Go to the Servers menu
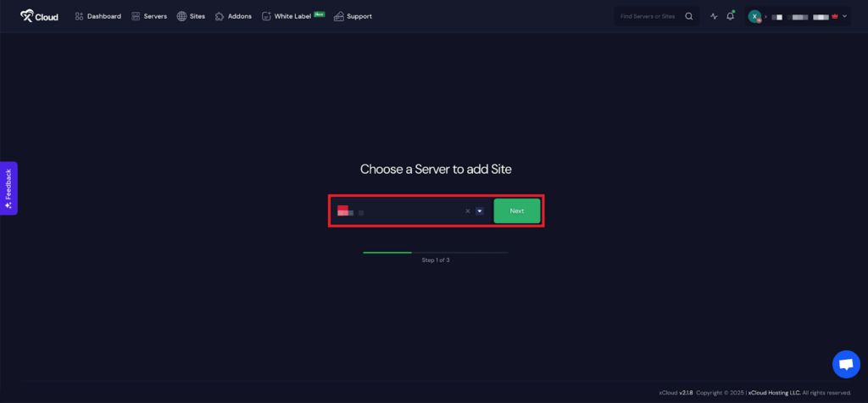868x403 pixels. 149,16
